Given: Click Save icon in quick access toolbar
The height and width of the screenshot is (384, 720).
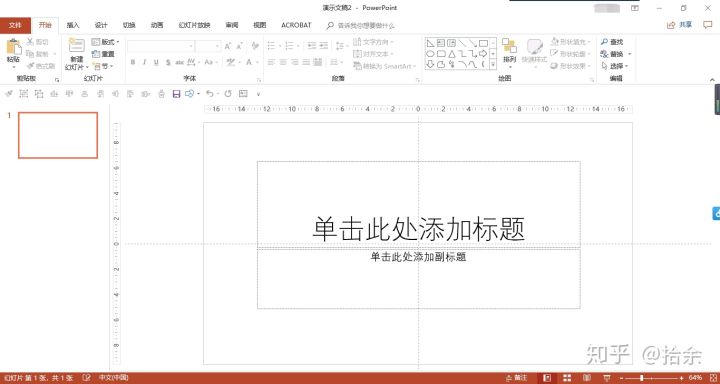Looking at the screenshot, I should click(x=176, y=94).
